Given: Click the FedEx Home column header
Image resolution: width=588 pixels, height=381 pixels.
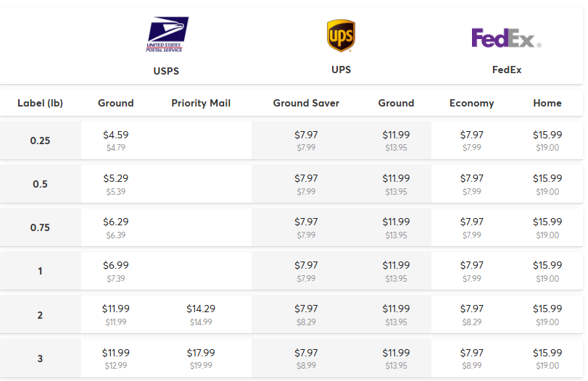Looking at the screenshot, I should [547, 103].
